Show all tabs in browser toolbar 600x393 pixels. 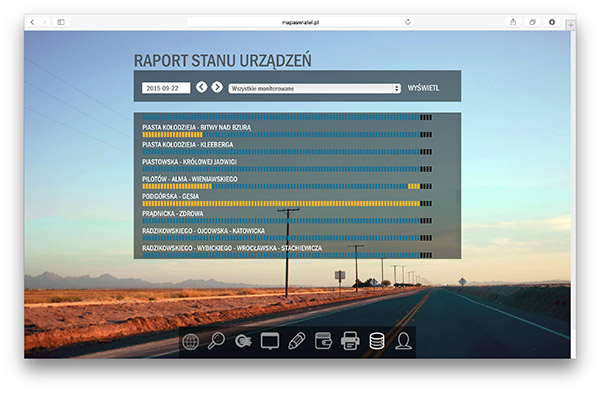[532, 22]
